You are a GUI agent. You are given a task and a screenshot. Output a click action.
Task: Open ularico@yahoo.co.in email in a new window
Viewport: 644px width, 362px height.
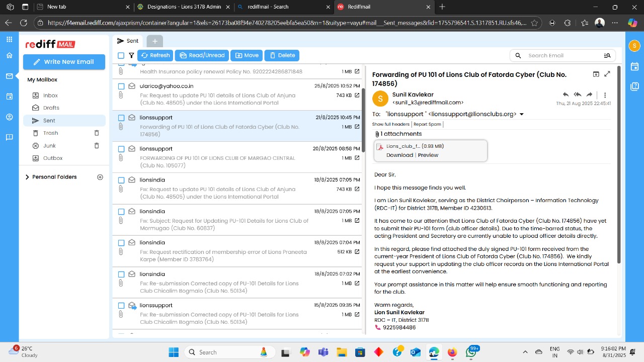point(357,96)
